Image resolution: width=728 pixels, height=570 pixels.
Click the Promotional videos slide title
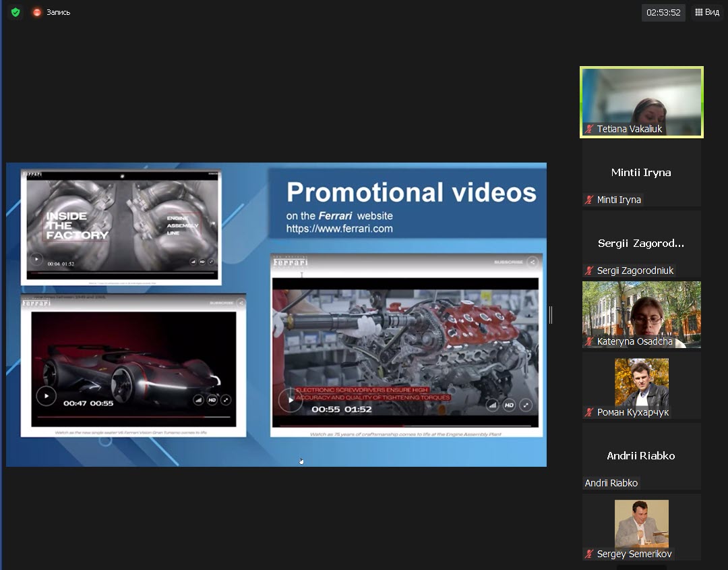click(411, 192)
